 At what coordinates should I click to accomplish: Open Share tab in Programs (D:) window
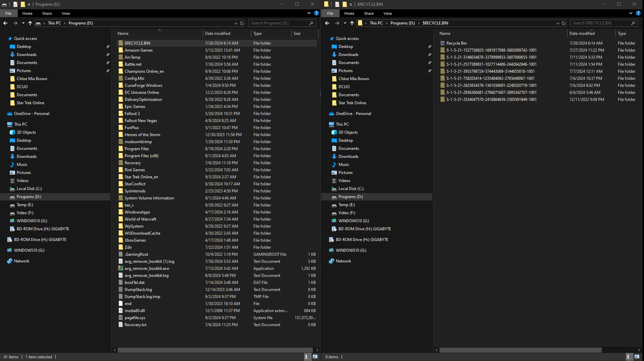(47, 13)
